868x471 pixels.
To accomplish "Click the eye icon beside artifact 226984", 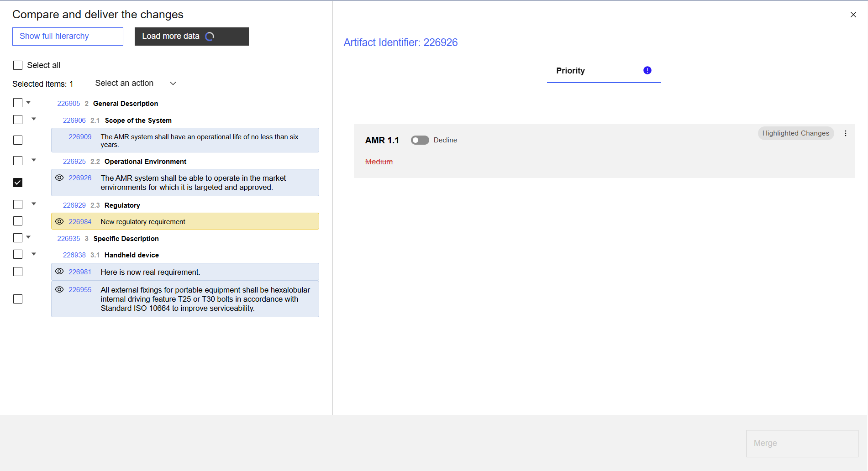I will pyautogui.click(x=59, y=221).
